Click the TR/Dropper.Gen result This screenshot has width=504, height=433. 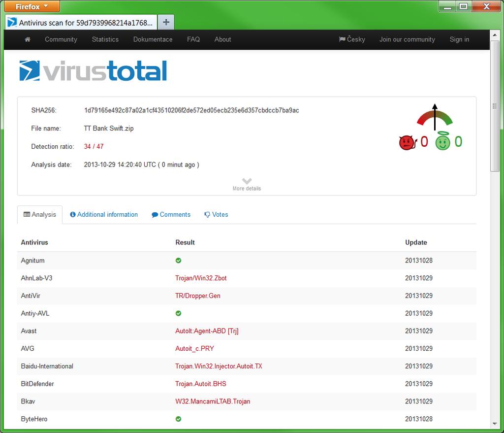(198, 296)
